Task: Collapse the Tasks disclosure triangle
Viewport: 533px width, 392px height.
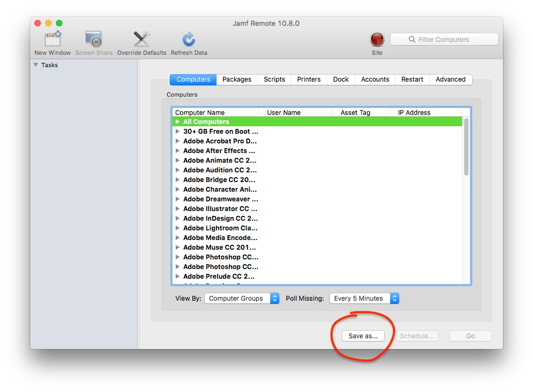Action: click(35, 65)
